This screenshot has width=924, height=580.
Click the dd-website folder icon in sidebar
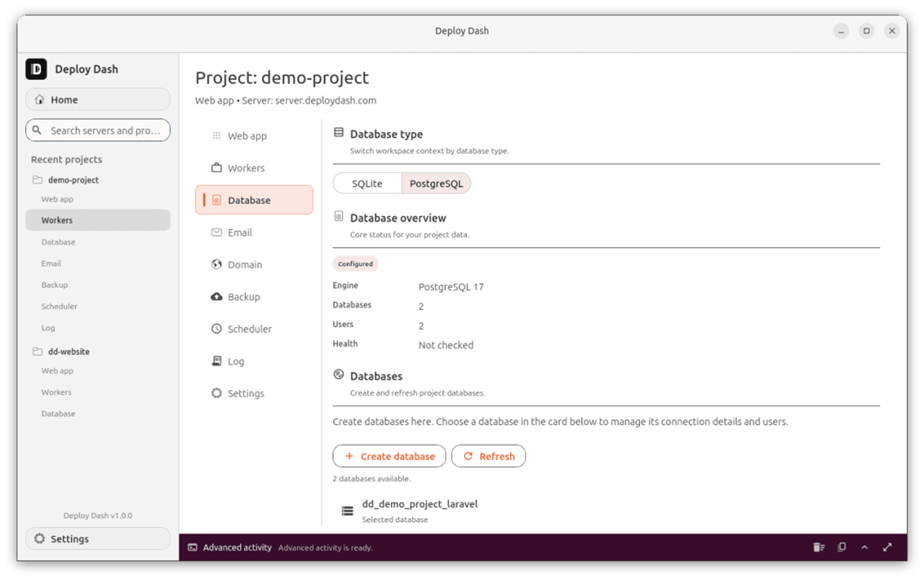click(x=37, y=352)
